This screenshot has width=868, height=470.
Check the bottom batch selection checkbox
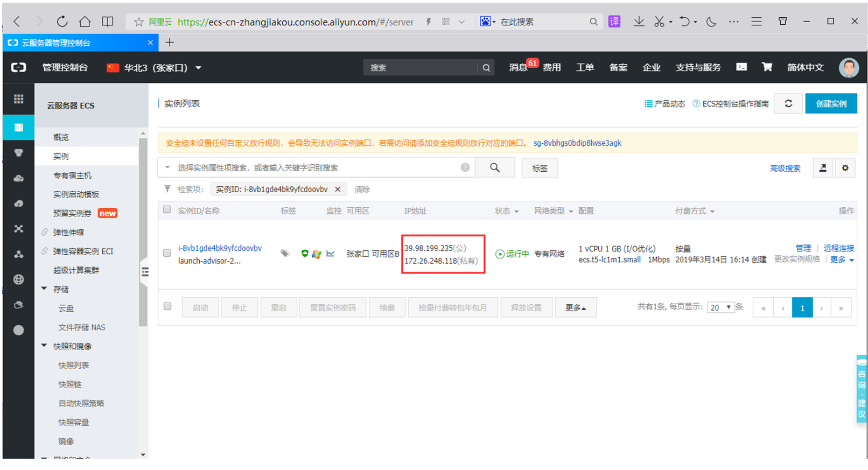pos(167,306)
